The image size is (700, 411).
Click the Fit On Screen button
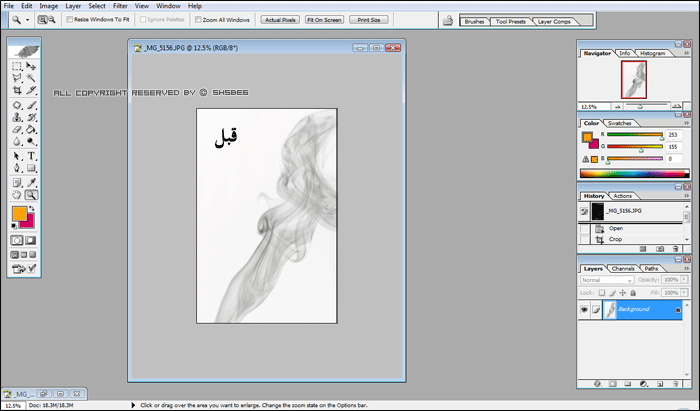click(x=324, y=20)
